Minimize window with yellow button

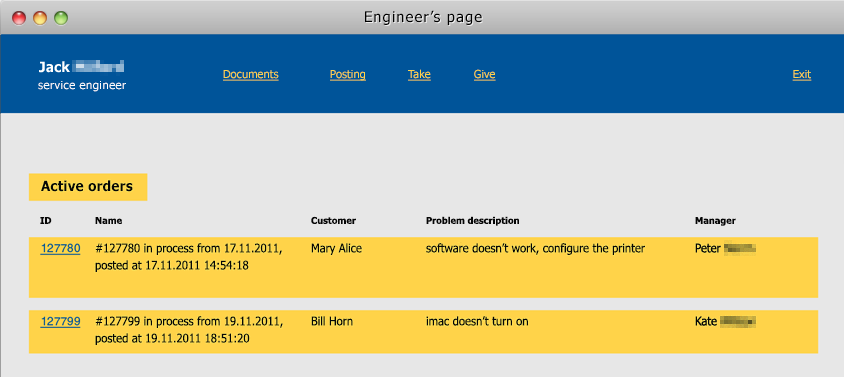40,18
